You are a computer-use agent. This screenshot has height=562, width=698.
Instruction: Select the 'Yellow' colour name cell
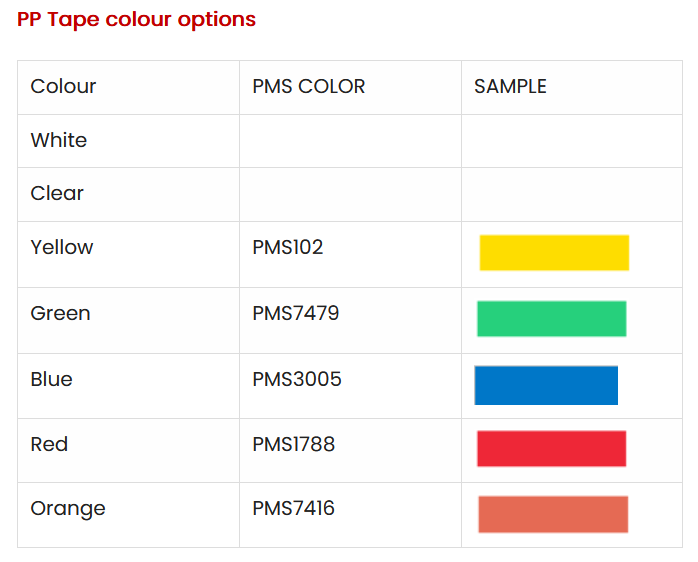coord(62,248)
